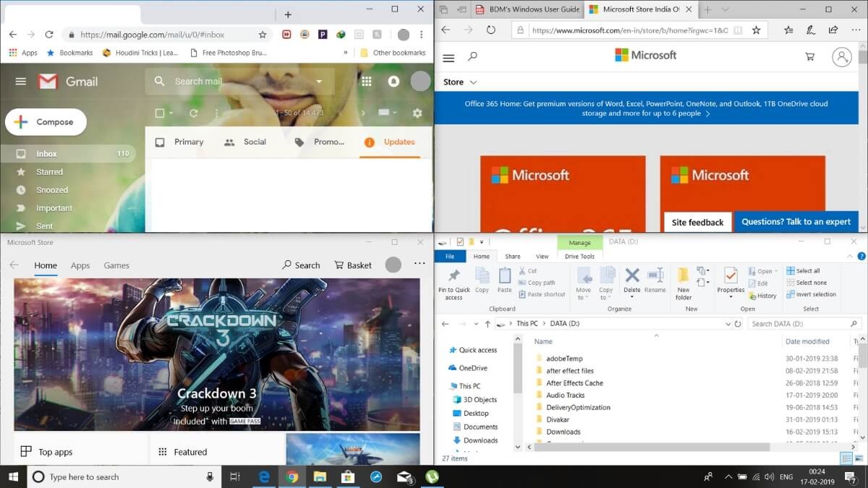The image size is (868, 488).
Task: Refresh the Gmail inbox list
Action: (193, 113)
